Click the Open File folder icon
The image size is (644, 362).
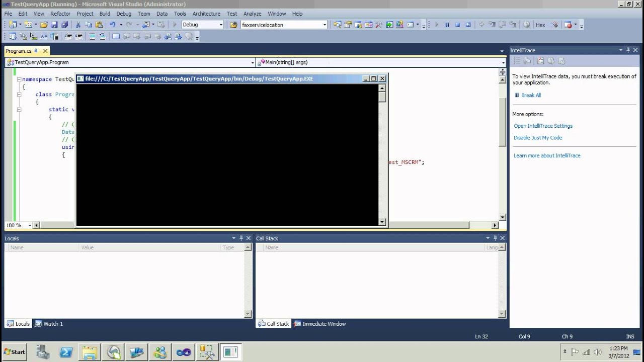pos(44,25)
